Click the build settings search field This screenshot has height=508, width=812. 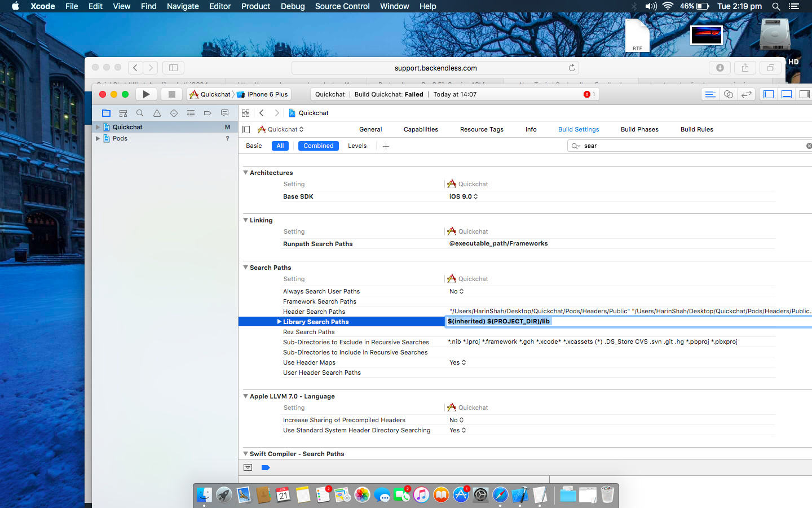[x=691, y=146]
